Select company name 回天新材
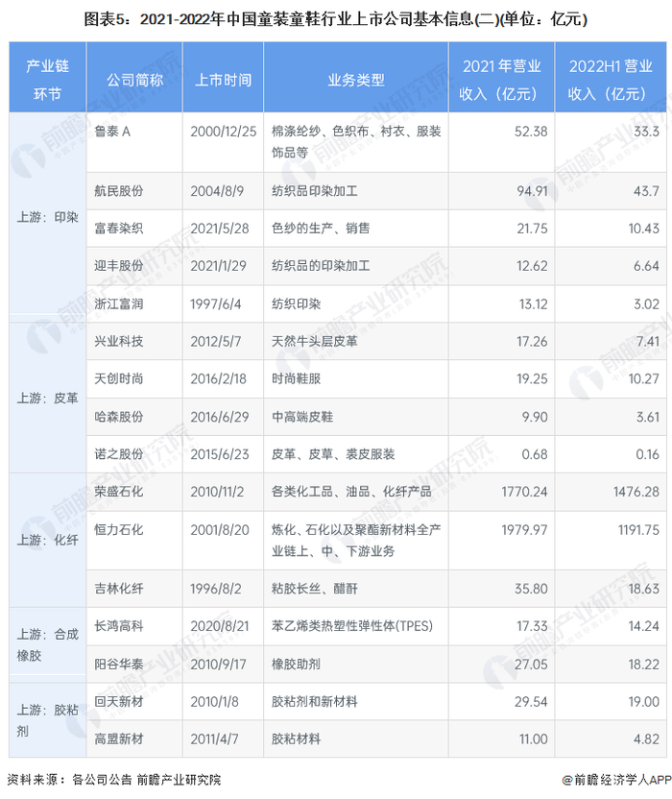Image resolution: width=672 pixels, height=799 pixels. [x=119, y=702]
